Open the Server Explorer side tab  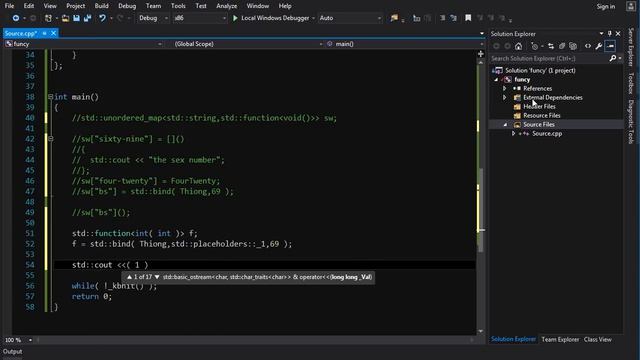click(x=631, y=47)
